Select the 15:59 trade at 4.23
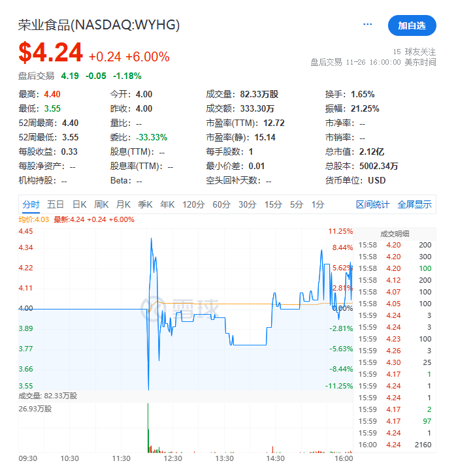 [395, 339]
